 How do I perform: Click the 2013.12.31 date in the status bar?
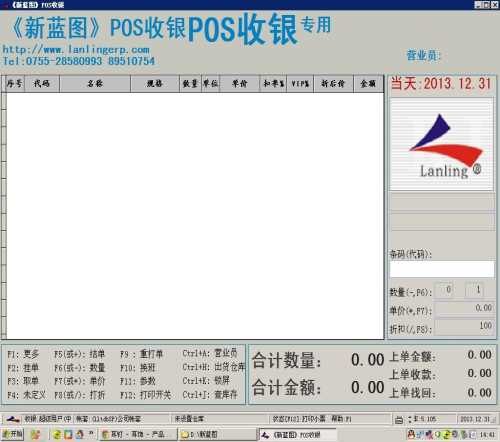tap(475, 419)
